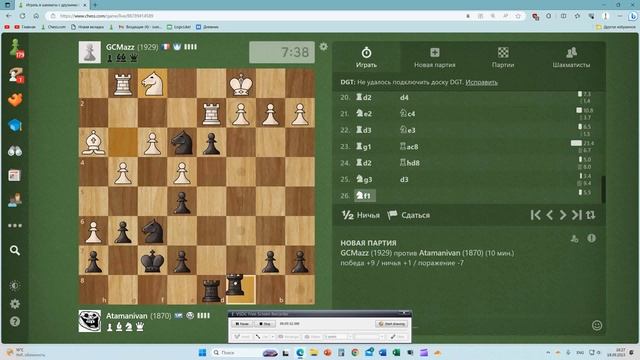Viewport: 640px width, 360px height.
Task: Click Stop in screen recorder window
Action: 264,324
